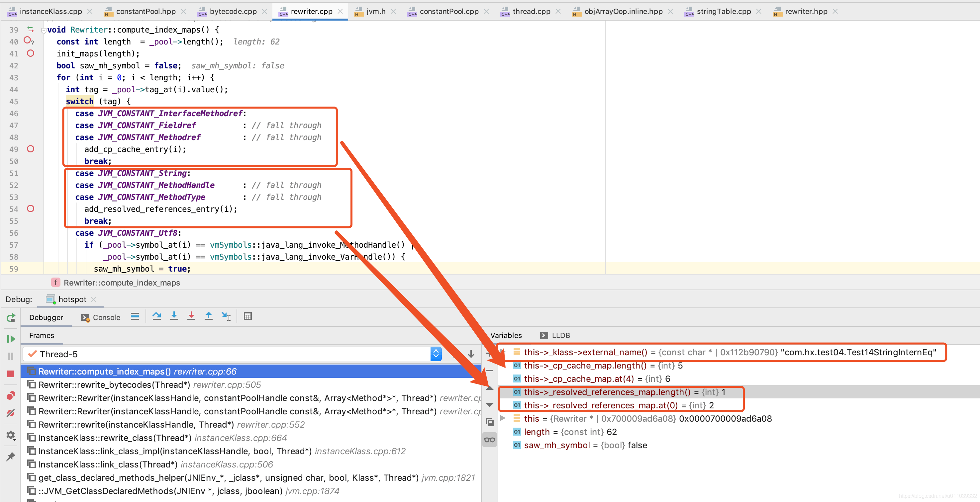
Task: Step into the function
Action: (x=174, y=316)
